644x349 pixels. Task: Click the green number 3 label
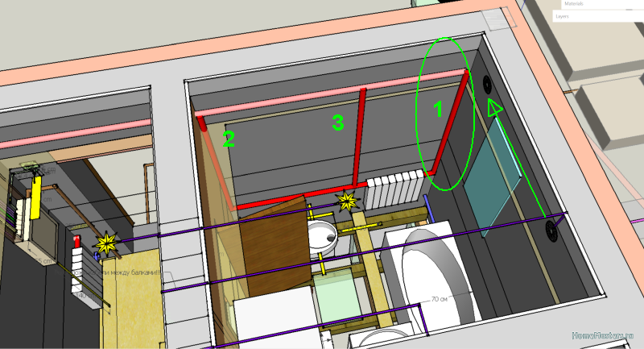[x=338, y=123]
